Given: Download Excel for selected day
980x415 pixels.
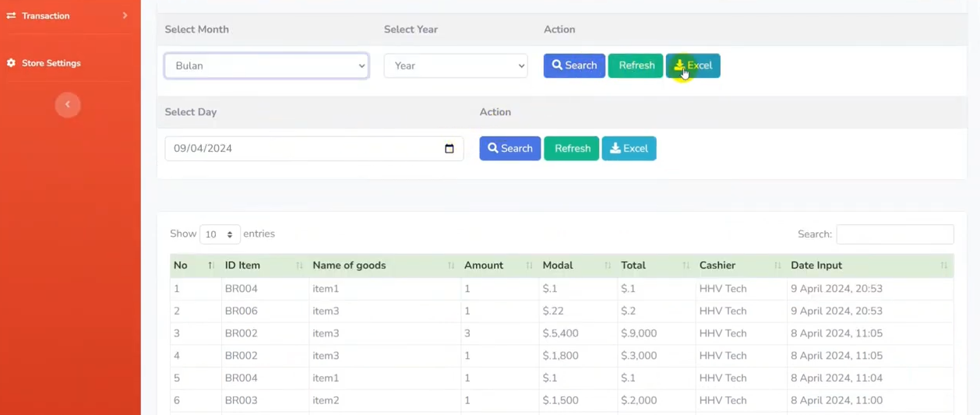Looking at the screenshot, I should [x=629, y=149].
